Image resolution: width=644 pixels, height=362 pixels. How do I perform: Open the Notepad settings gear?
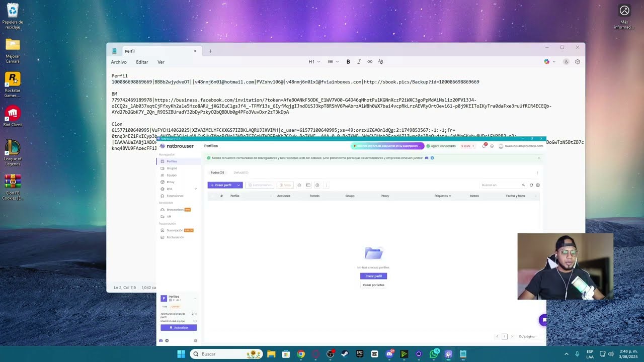tap(578, 62)
